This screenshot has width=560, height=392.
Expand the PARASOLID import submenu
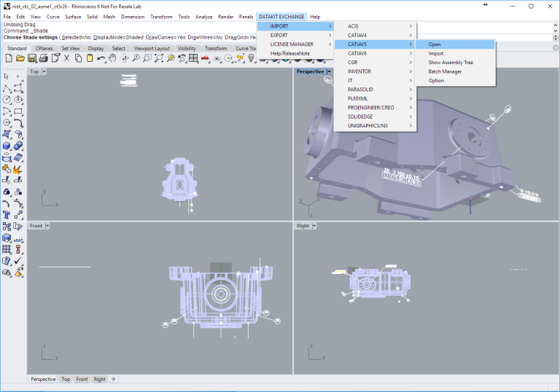[375, 90]
